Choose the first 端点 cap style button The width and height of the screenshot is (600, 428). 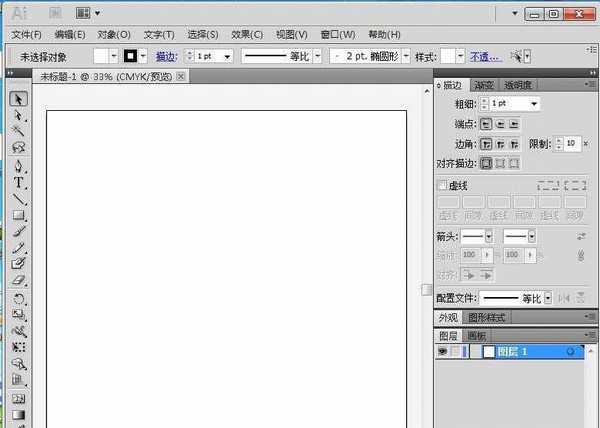(486, 124)
